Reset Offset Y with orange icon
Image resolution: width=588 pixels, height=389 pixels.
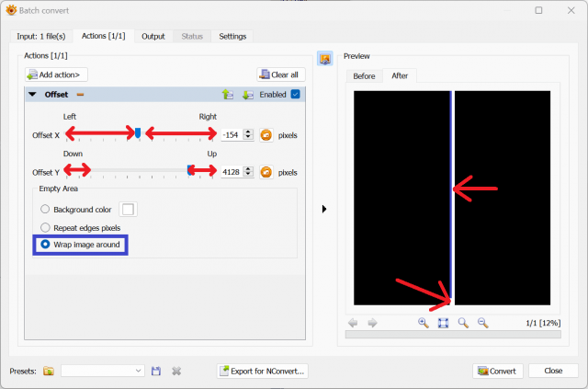click(x=266, y=172)
